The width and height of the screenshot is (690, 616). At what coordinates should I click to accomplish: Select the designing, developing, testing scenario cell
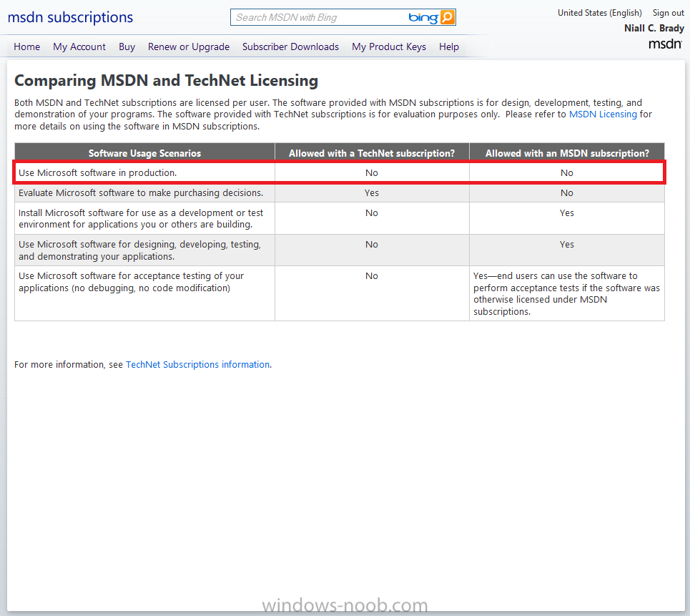pos(144,250)
